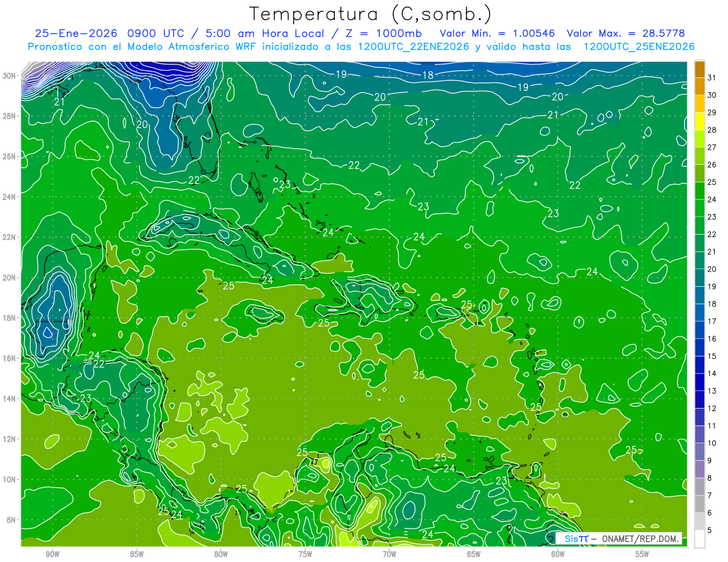This screenshot has width=728, height=562.
Task: Click the '14N' latitude axis label
Action: pyautogui.click(x=10, y=399)
